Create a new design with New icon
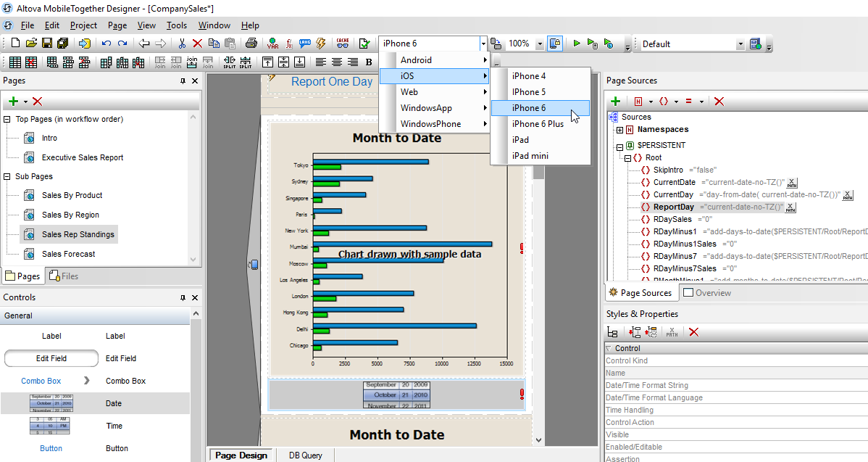This screenshot has height=462, width=868. click(15, 44)
